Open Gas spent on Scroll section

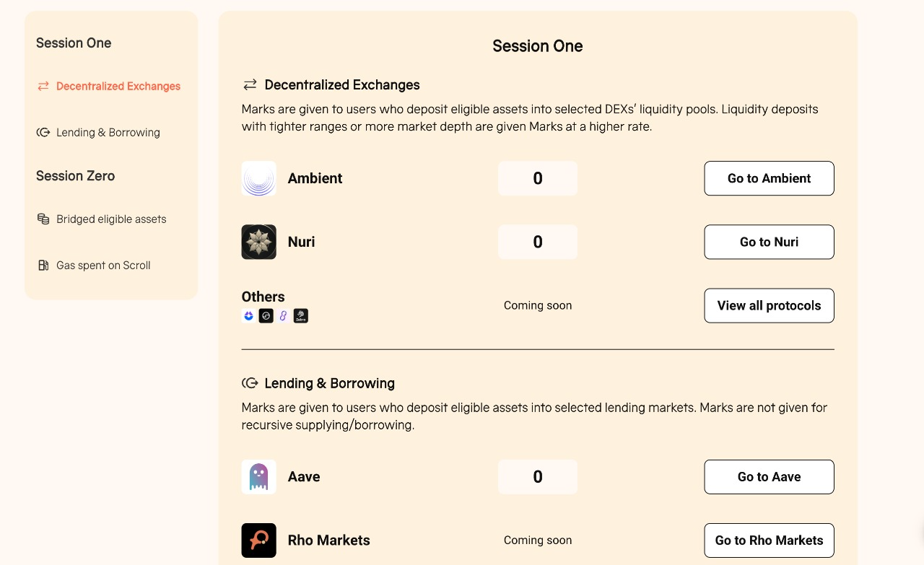(94, 265)
